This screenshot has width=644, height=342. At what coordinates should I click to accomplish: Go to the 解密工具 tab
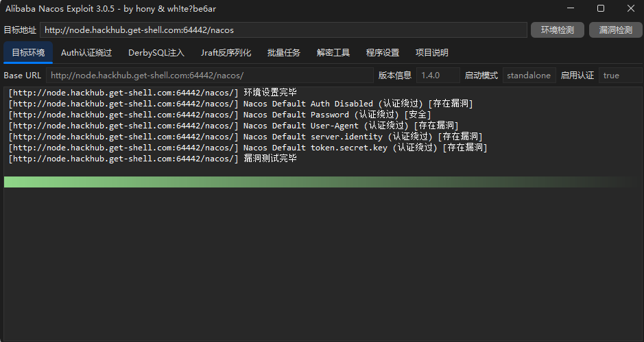tap(333, 53)
